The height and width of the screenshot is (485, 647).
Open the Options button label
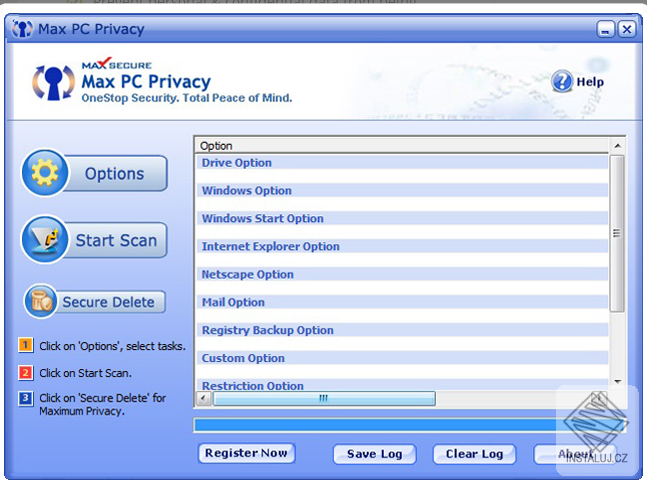click(x=115, y=174)
